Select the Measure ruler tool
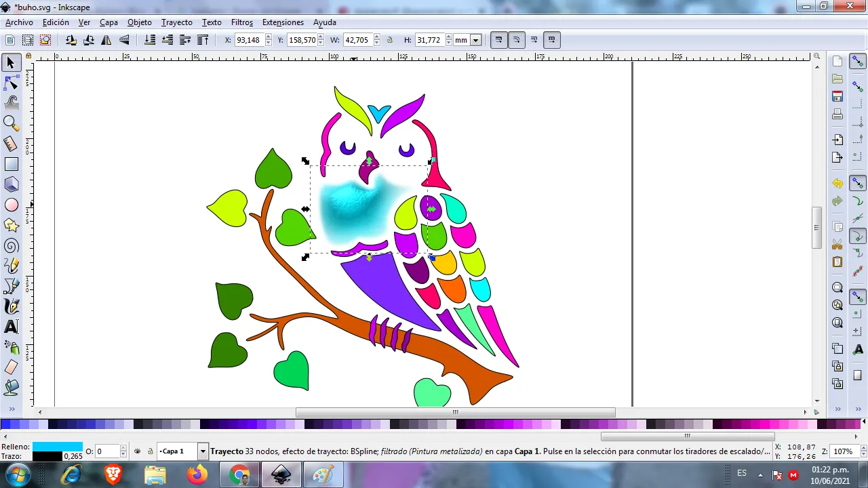This screenshot has width=868, height=488. (x=11, y=144)
